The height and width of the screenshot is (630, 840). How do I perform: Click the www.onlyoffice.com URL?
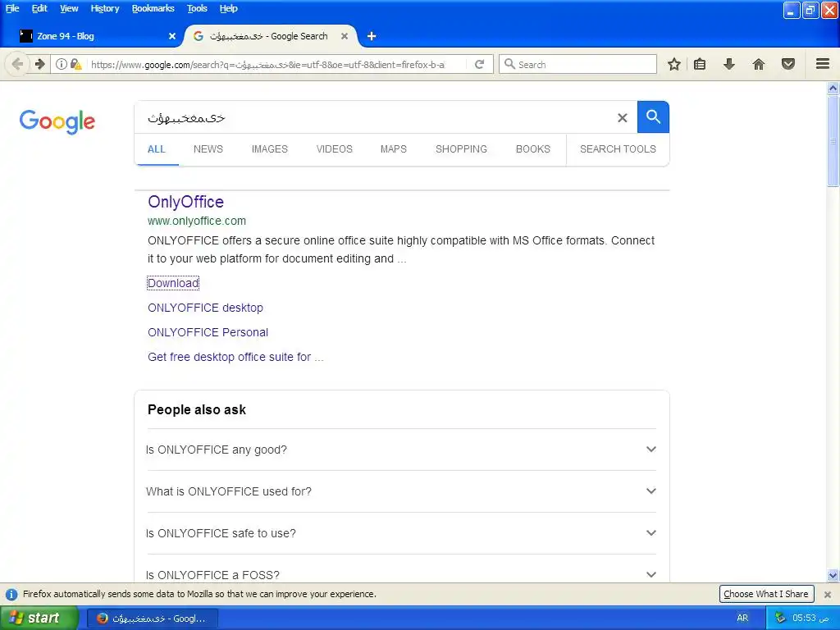(x=197, y=221)
